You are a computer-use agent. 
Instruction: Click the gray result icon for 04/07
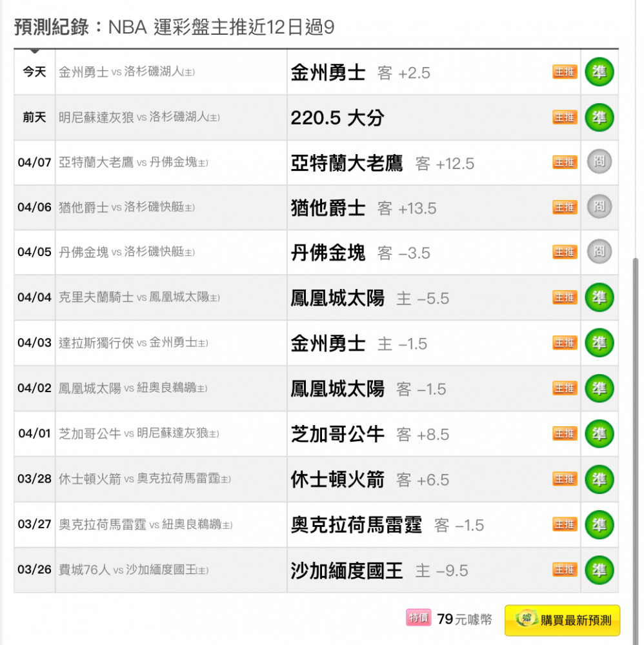pyautogui.click(x=599, y=161)
